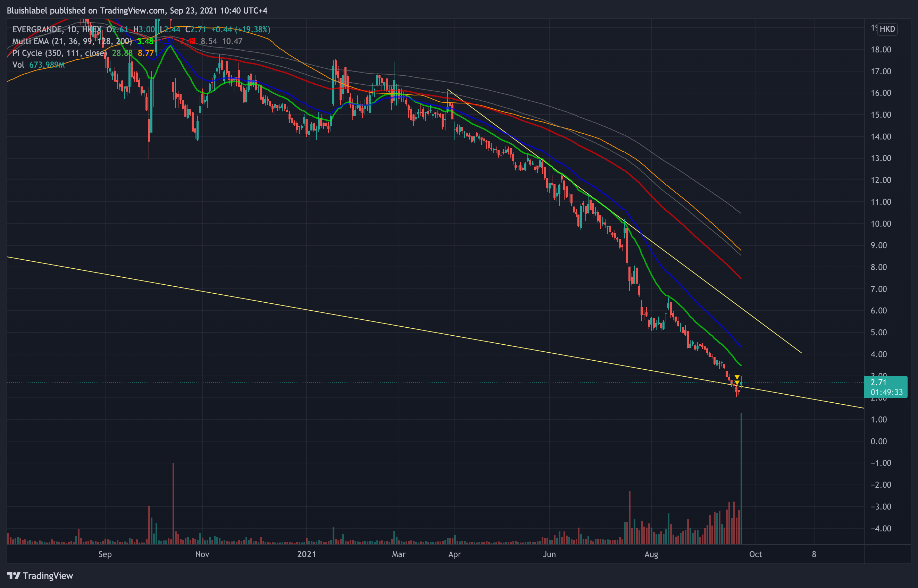The width and height of the screenshot is (918, 588).
Task: Click the 18.00 price axis label
Action: (x=881, y=50)
